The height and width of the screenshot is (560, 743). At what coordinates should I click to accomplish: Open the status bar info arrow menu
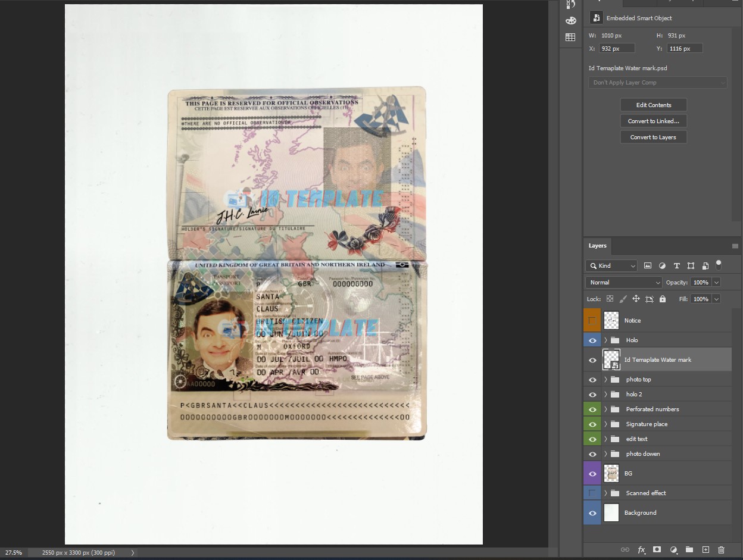pos(133,553)
